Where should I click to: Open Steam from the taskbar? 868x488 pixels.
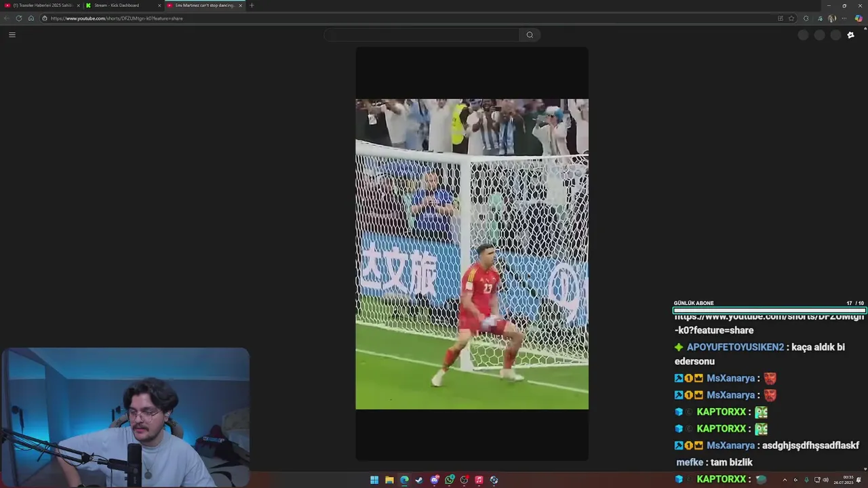[x=419, y=480]
